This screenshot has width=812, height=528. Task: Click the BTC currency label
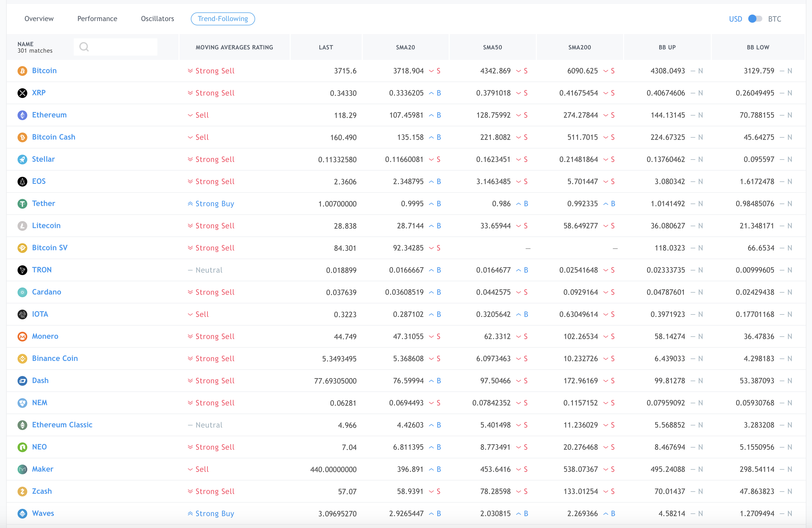(x=774, y=19)
